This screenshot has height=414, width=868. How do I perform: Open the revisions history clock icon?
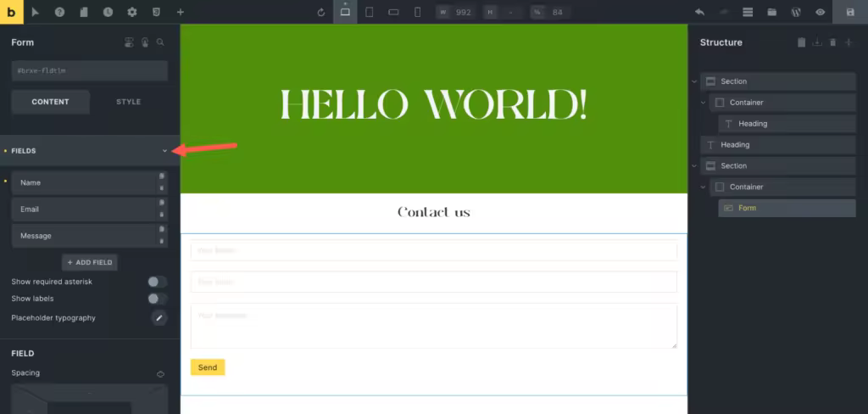click(108, 12)
